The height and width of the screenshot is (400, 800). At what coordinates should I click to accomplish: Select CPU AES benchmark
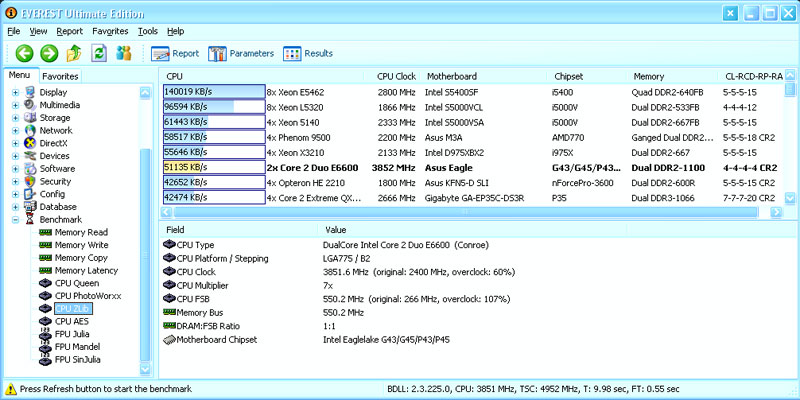(x=72, y=321)
